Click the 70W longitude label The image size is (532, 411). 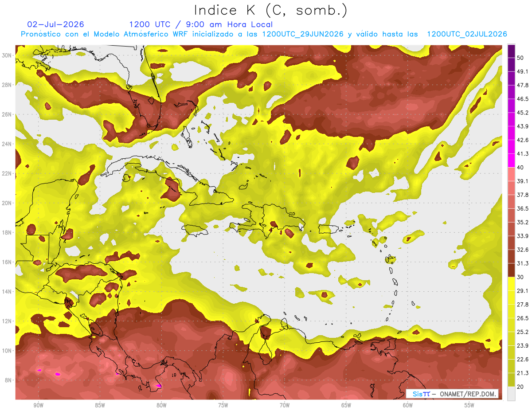(x=285, y=406)
